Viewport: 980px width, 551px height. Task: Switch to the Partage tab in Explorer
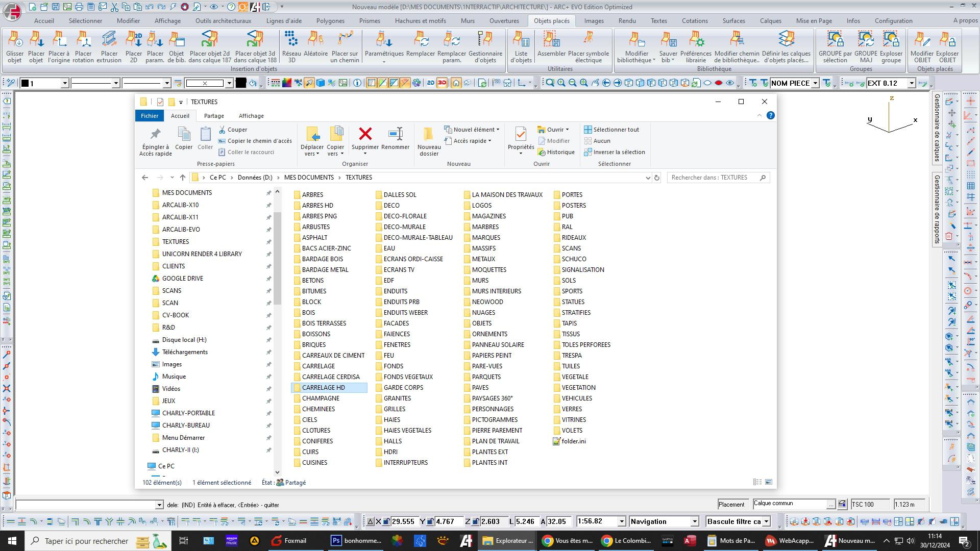[214, 116]
